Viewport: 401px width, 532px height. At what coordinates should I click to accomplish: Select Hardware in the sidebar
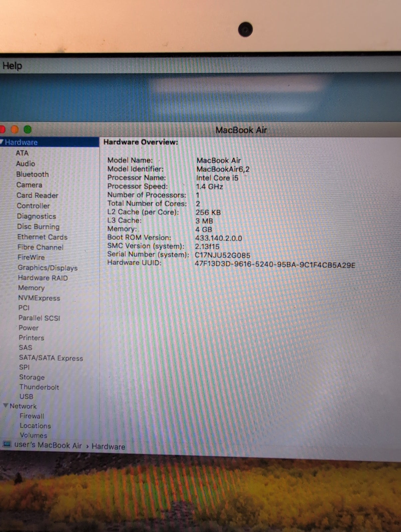tap(21, 142)
